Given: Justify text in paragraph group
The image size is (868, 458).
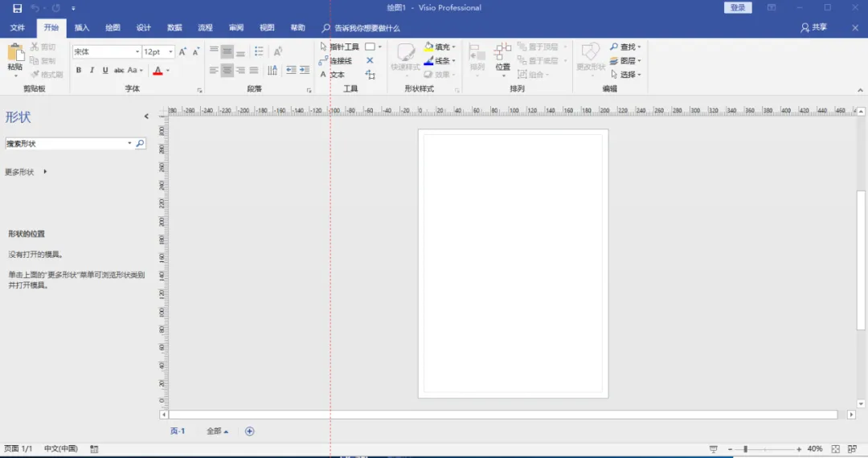Looking at the screenshot, I should [253, 70].
